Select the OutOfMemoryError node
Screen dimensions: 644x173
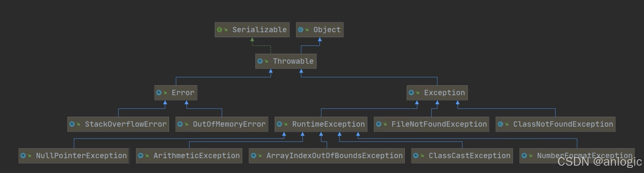pyautogui.click(x=222, y=124)
